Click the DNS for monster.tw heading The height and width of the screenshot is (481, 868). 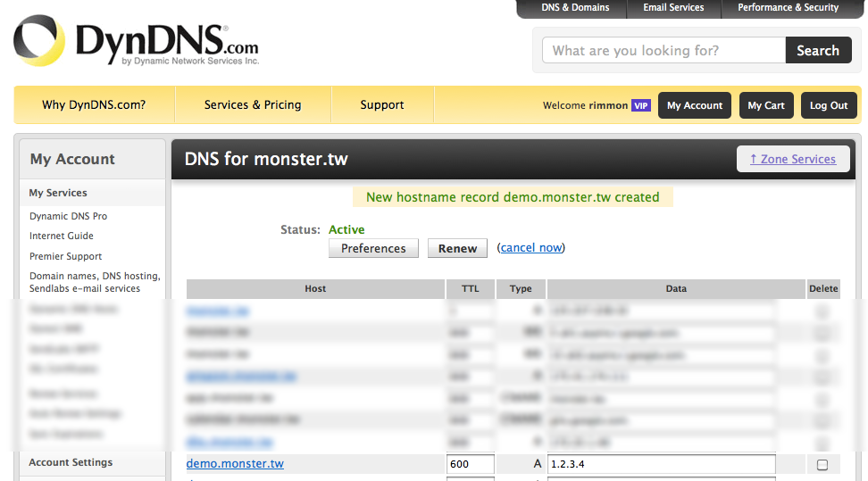coord(266,159)
